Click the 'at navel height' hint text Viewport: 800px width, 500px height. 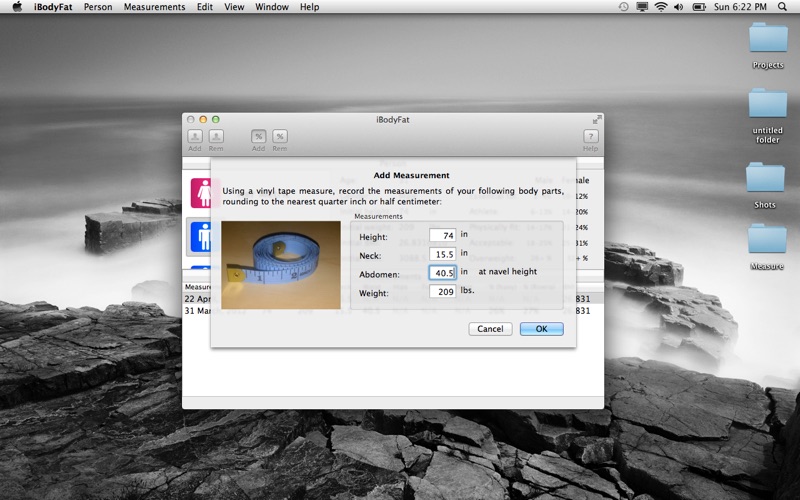[508, 271]
